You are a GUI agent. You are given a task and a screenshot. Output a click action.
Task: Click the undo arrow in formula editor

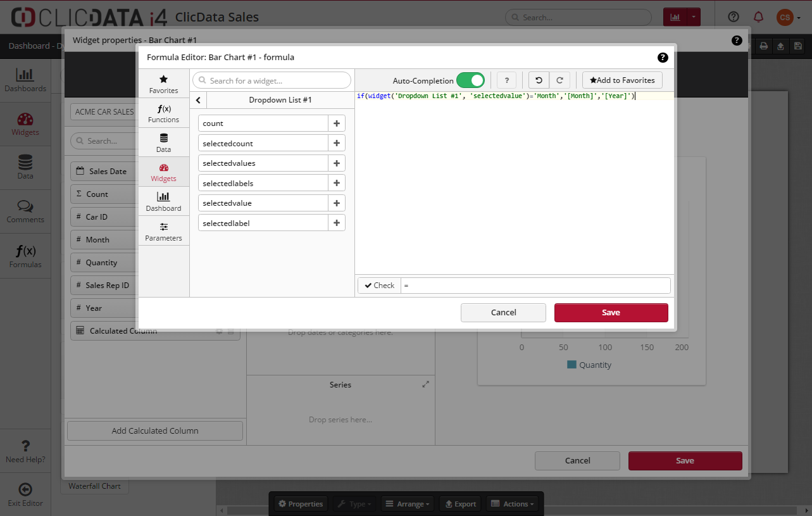(539, 80)
